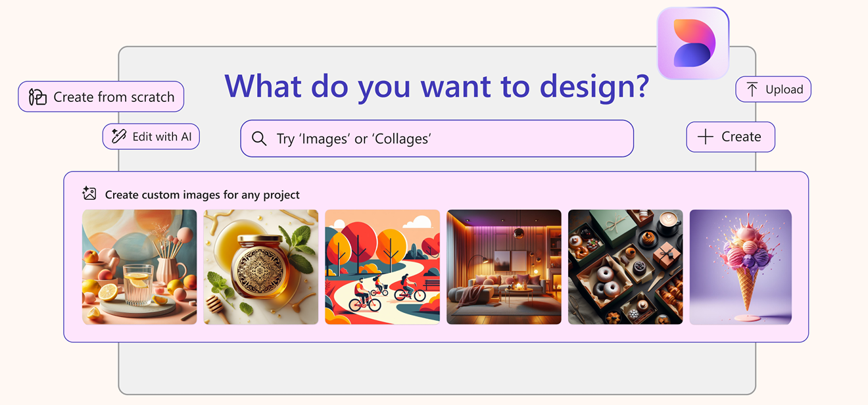This screenshot has height=405, width=868.
Task: Click the paintbrush icon beside Create from scratch
Action: tap(38, 97)
